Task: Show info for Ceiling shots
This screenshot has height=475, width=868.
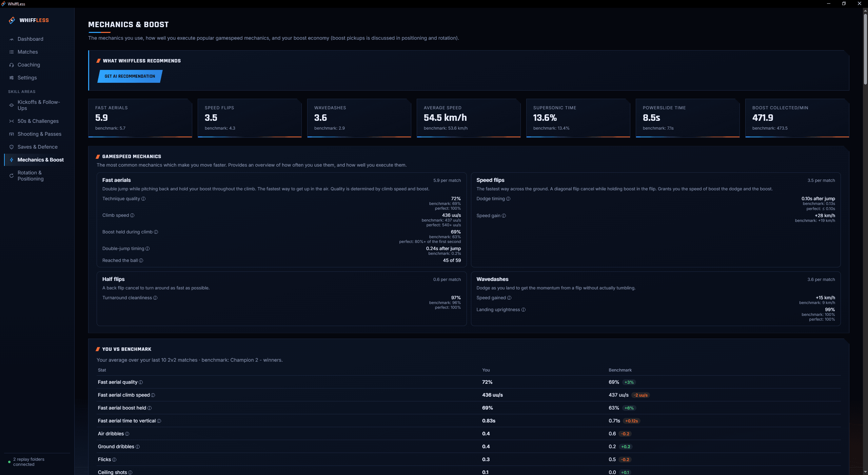Action: [130, 473]
